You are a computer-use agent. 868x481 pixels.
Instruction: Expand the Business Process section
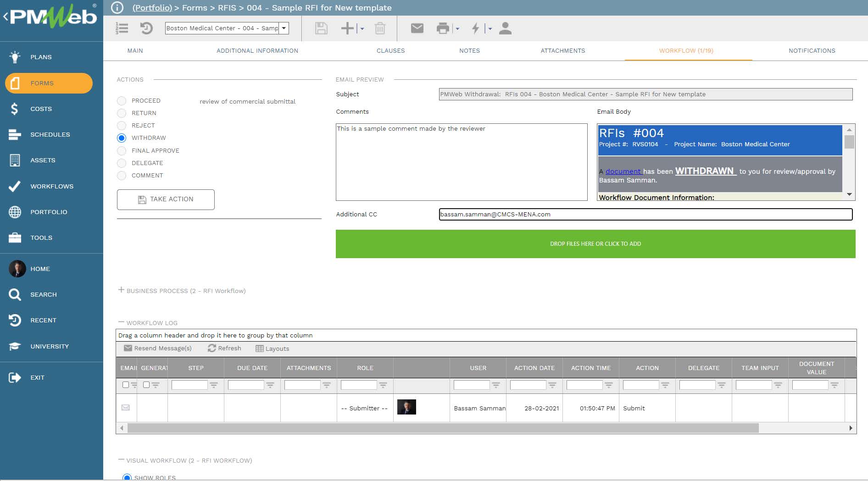(x=121, y=290)
